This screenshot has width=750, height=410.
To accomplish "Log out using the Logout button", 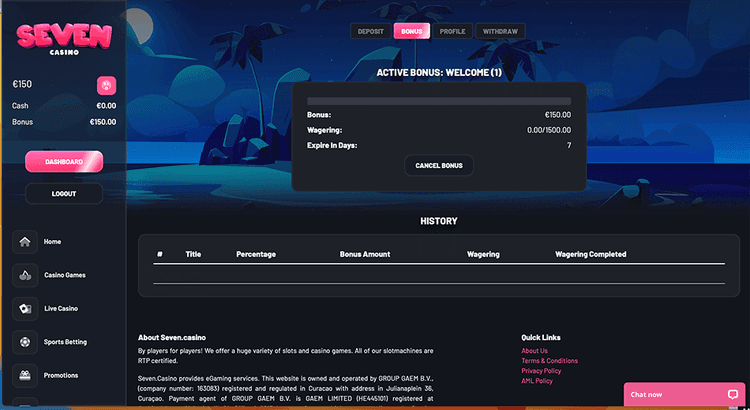I will click(64, 194).
